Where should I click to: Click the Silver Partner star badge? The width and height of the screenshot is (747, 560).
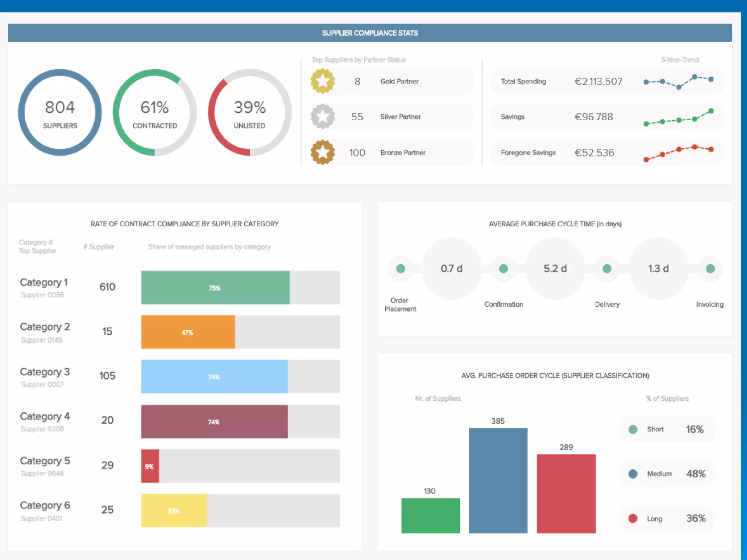(322, 117)
